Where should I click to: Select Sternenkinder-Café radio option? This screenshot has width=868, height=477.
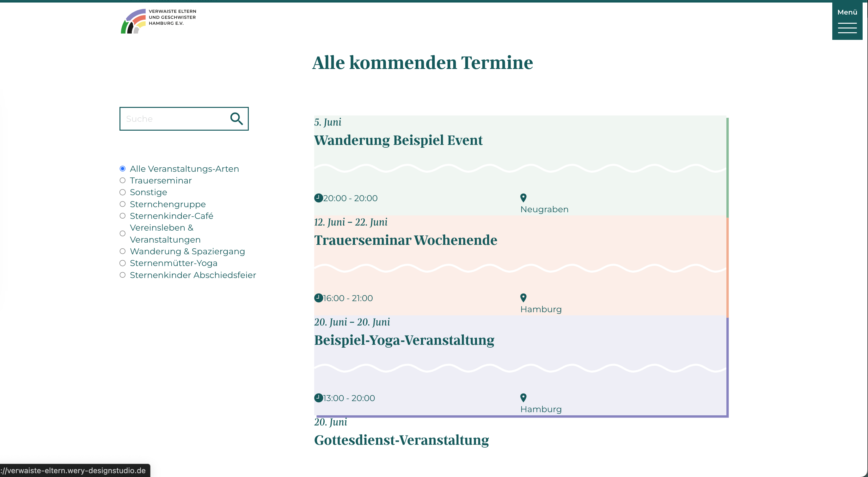coord(123,216)
